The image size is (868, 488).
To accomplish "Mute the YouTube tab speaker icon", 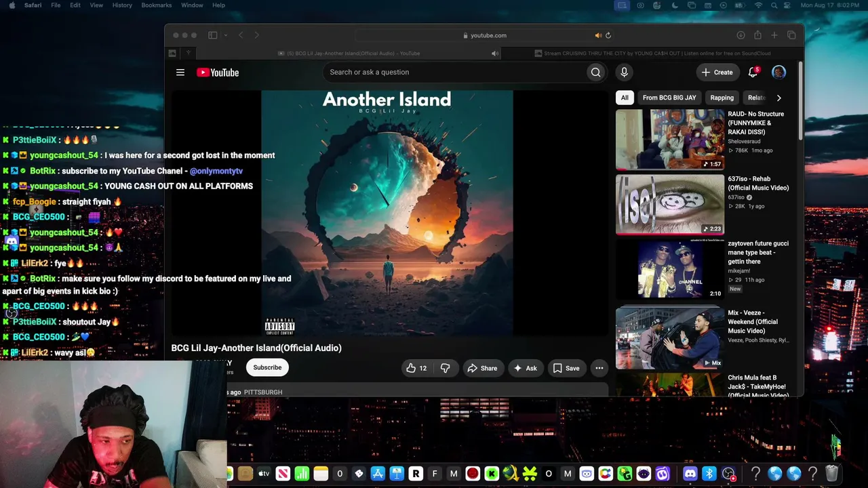I will [495, 54].
